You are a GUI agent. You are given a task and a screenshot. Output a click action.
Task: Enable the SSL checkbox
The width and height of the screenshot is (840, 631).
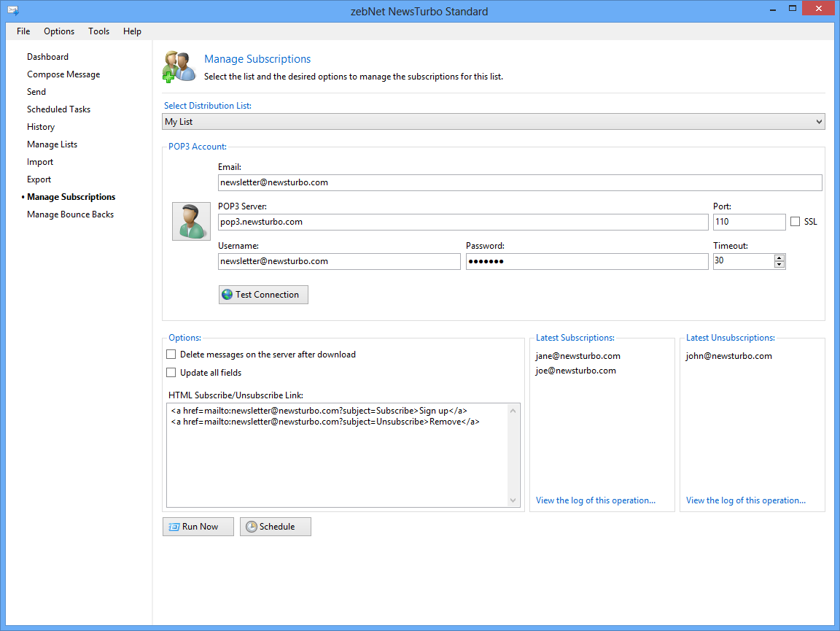click(x=795, y=222)
